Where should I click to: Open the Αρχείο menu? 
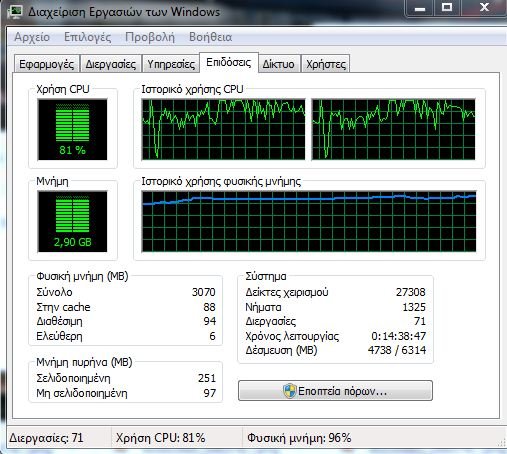[x=32, y=37]
